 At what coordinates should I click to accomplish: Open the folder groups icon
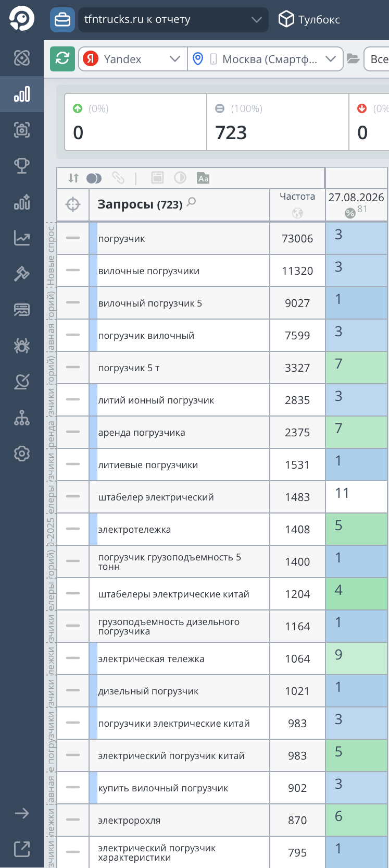pos(353,59)
